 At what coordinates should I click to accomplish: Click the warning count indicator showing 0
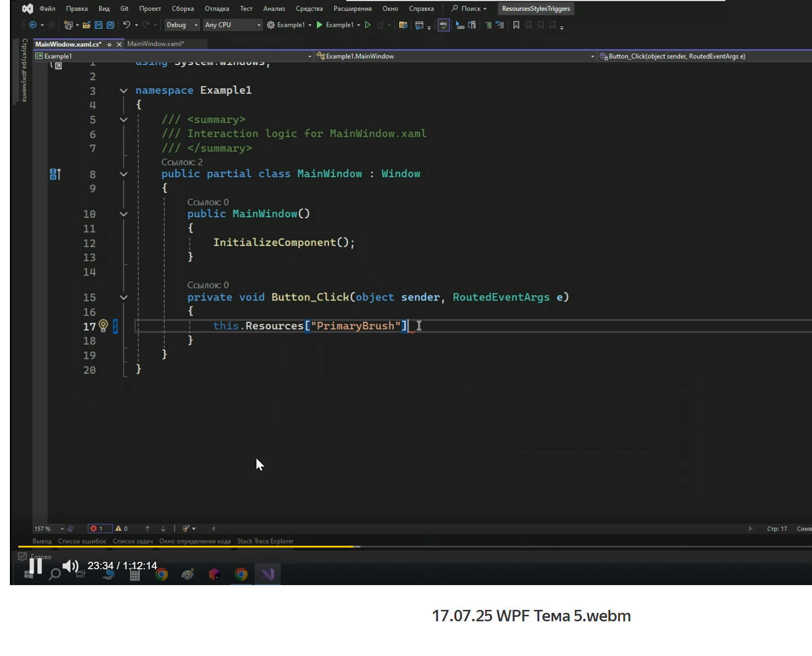click(122, 529)
